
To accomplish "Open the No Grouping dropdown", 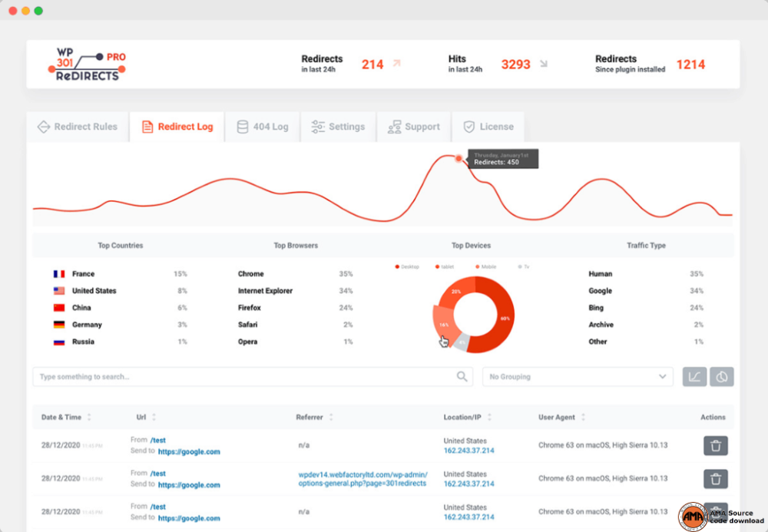I will pyautogui.click(x=578, y=376).
